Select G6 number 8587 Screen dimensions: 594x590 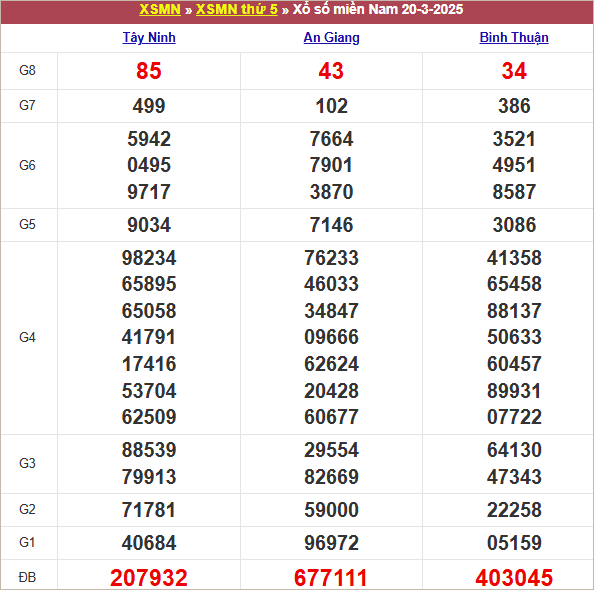pos(514,192)
